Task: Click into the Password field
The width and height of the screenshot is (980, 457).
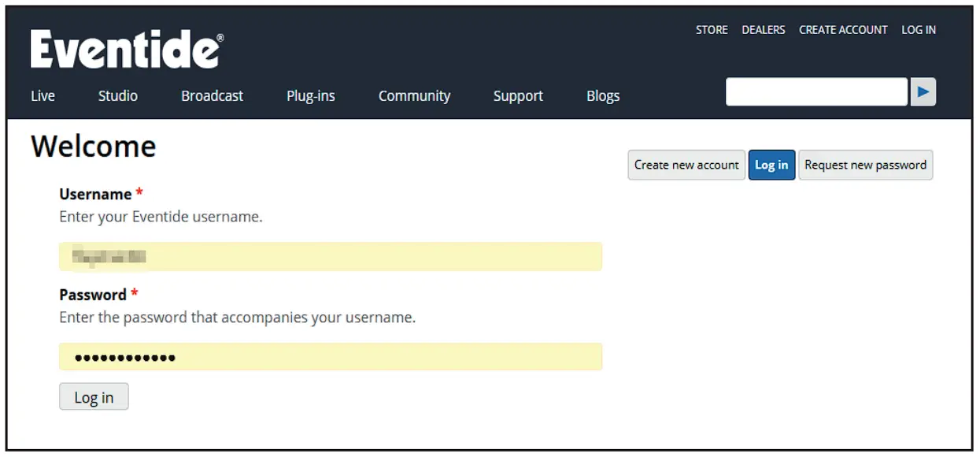Action: [x=331, y=357]
